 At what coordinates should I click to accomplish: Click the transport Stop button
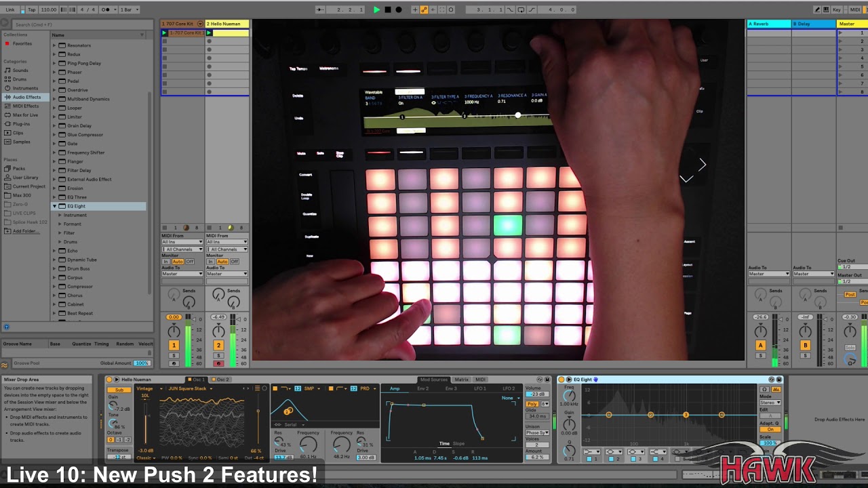(x=387, y=9)
